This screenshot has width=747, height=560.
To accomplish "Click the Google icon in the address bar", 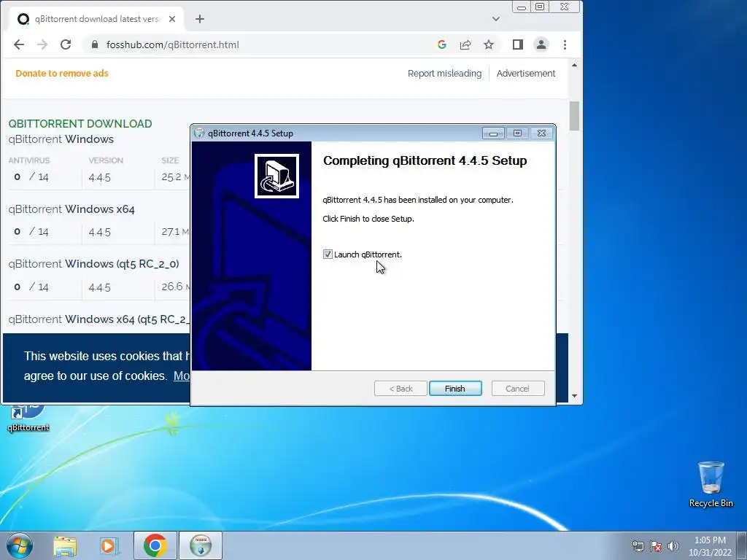I will coord(441,44).
